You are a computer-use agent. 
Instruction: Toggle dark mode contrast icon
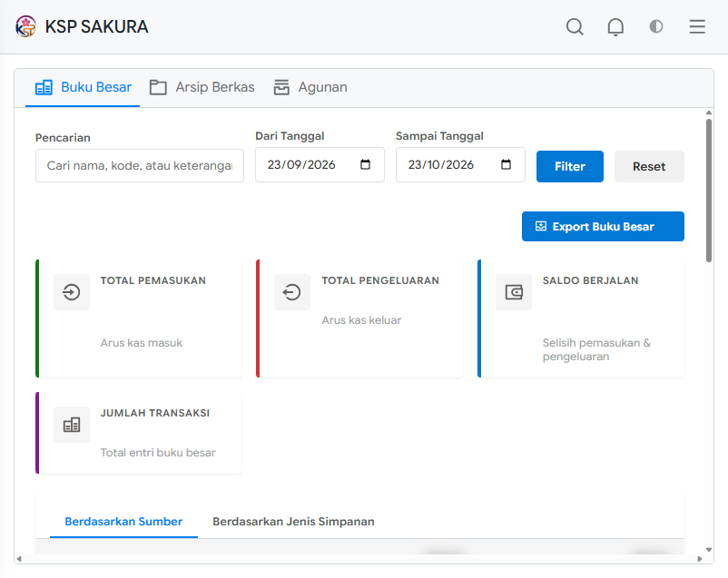(x=656, y=26)
